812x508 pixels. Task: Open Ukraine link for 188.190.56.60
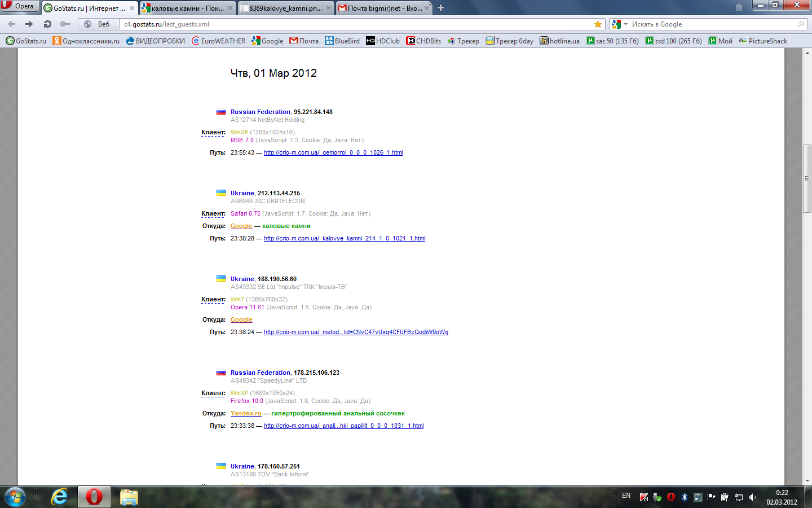pyautogui.click(x=242, y=279)
